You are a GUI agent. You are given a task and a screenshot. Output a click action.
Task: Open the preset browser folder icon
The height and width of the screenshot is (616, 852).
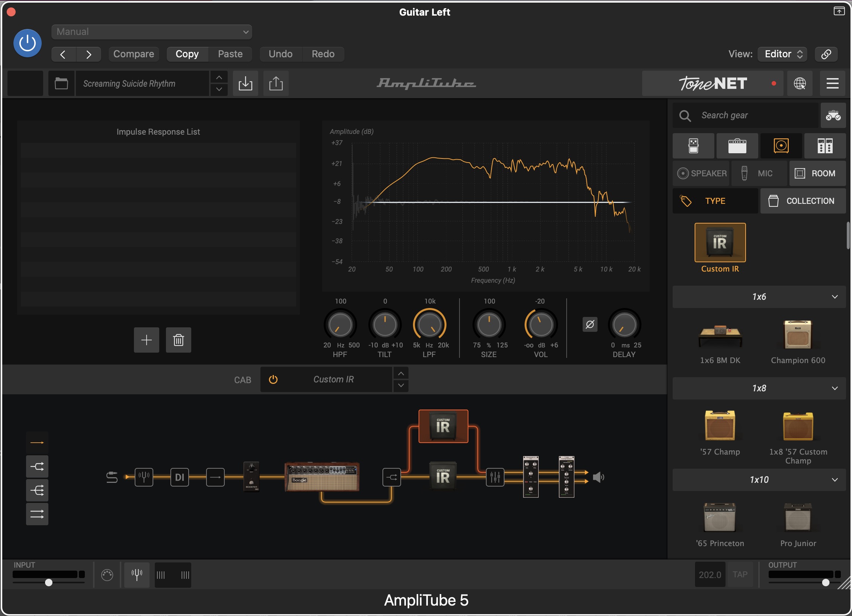61,83
